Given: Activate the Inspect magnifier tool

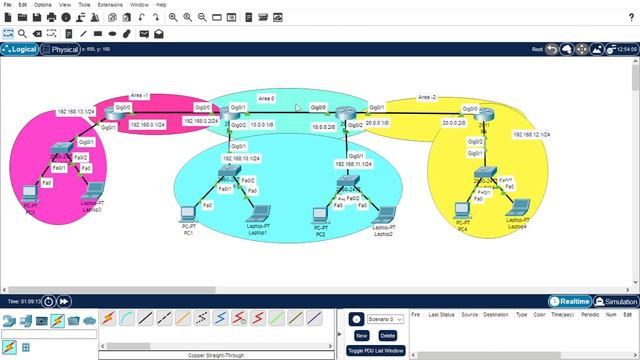Looking at the screenshot, I should pyautogui.click(x=22, y=33).
